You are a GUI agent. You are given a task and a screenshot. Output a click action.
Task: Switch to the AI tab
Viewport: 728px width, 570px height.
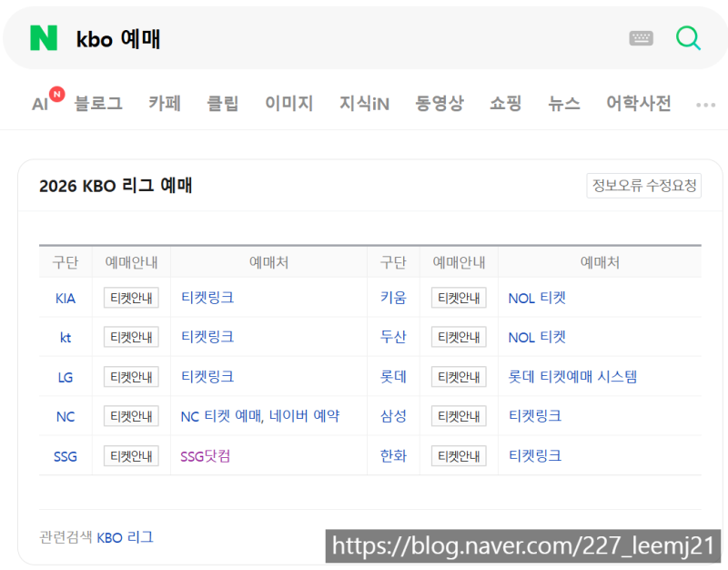tap(40, 104)
